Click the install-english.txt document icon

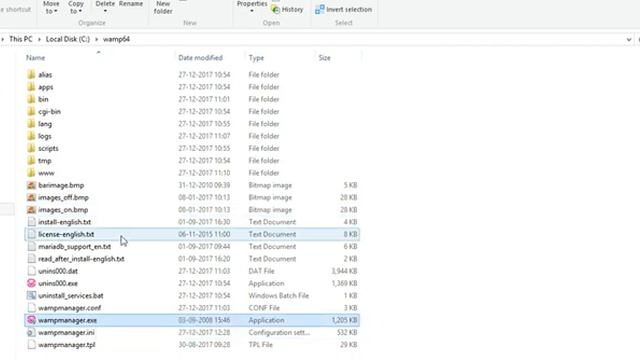tap(31, 222)
